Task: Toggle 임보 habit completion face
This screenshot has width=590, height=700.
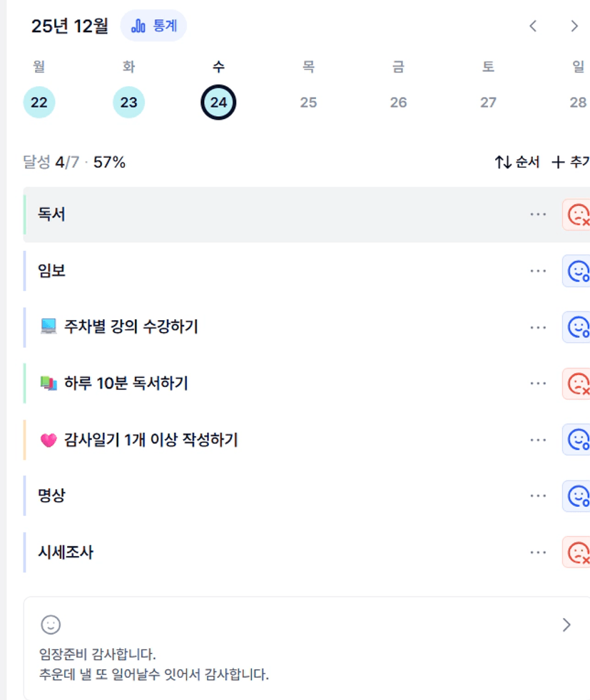Action: point(577,271)
